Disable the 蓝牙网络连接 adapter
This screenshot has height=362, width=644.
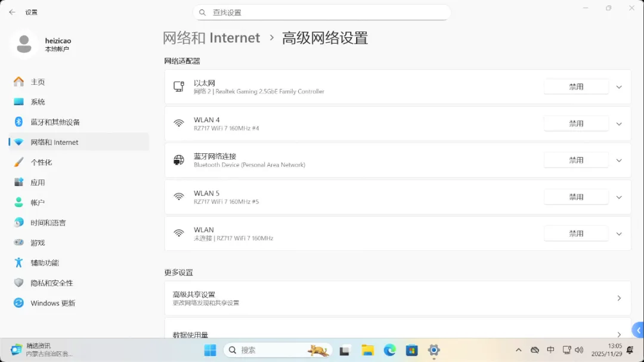tap(576, 160)
